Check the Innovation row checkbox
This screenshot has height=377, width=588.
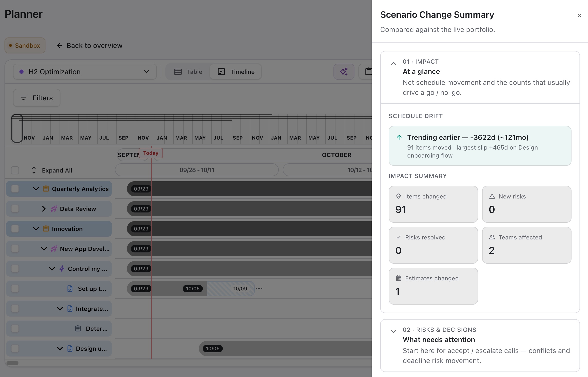[15, 229]
